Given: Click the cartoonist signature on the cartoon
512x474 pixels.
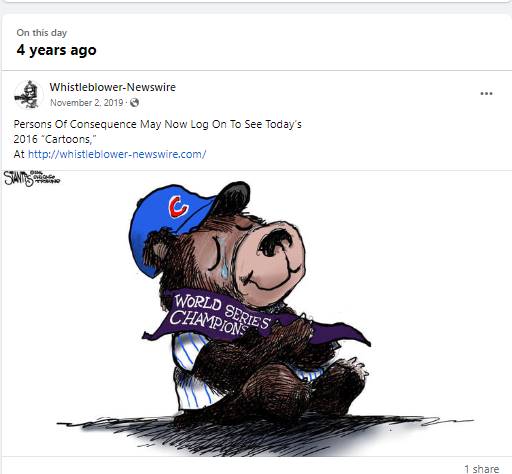Looking at the screenshot, I should click(32, 178).
